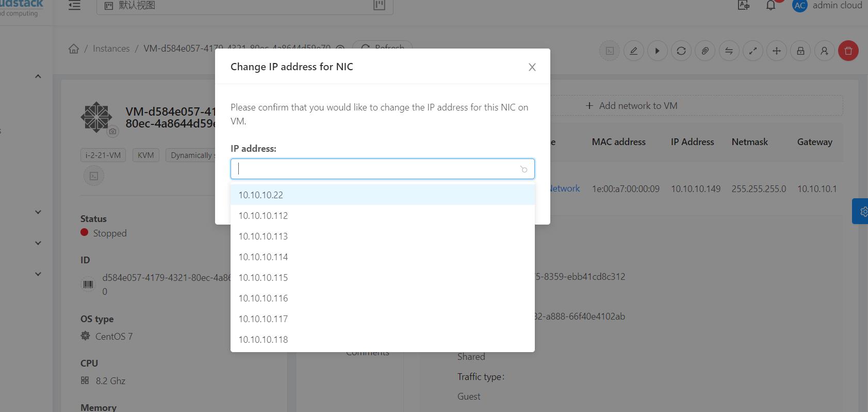Image resolution: width=868 pixels, height=412 pixels.
Task: Click the Netmask column header
Action: point(750,142)
